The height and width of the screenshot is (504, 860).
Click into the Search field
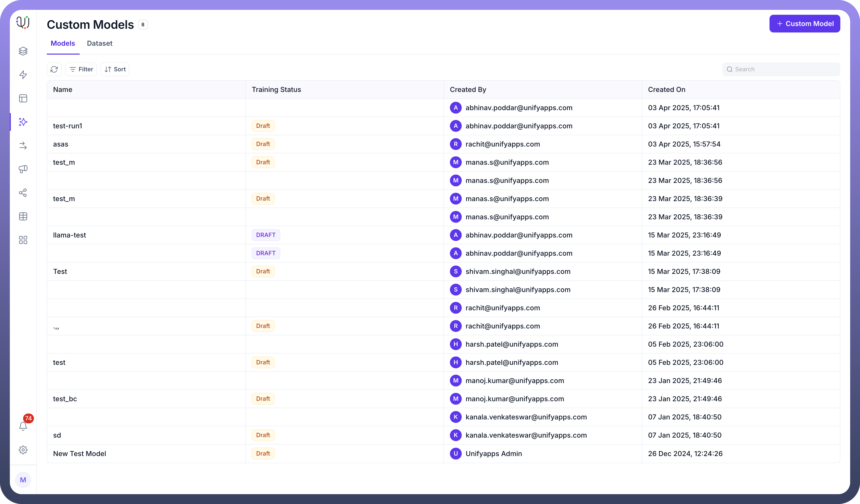pyautogui.click(x=785, y=69)
